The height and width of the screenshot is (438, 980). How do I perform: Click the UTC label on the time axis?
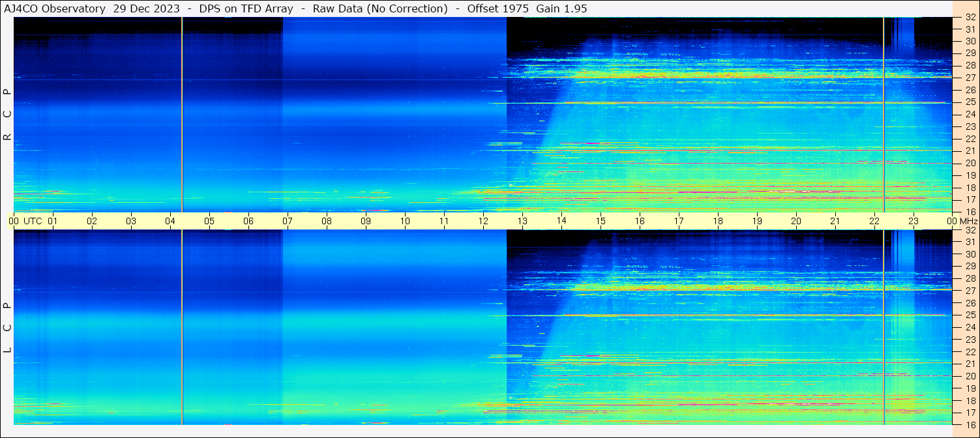tap(33, 221)
